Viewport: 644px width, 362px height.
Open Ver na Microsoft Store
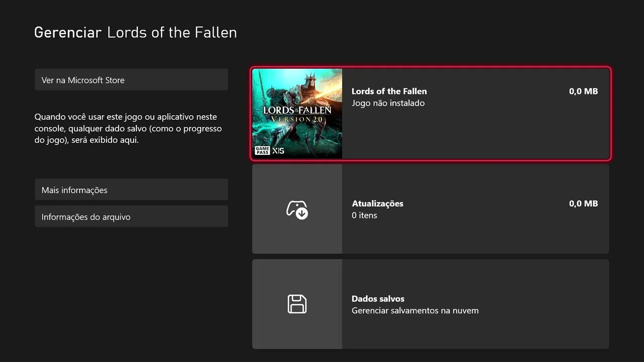point(131,80)
